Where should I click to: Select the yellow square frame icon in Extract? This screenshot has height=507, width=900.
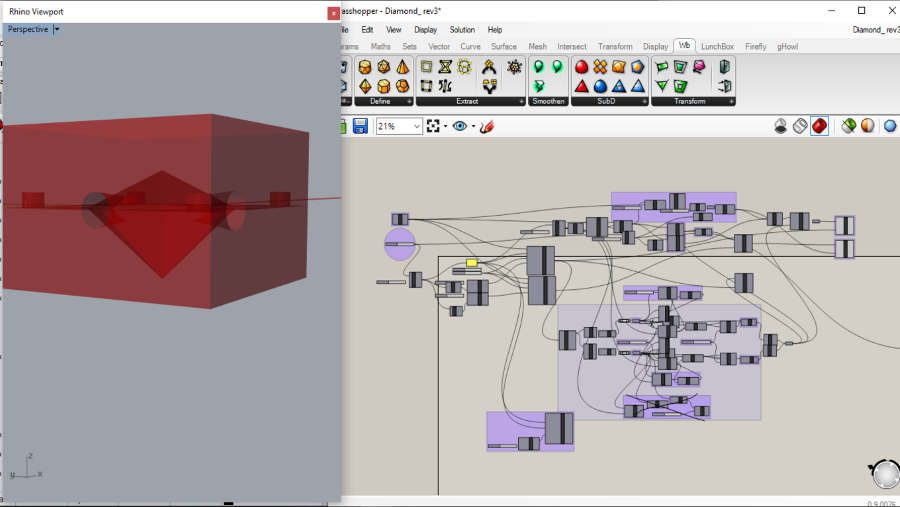coord(426,67)
